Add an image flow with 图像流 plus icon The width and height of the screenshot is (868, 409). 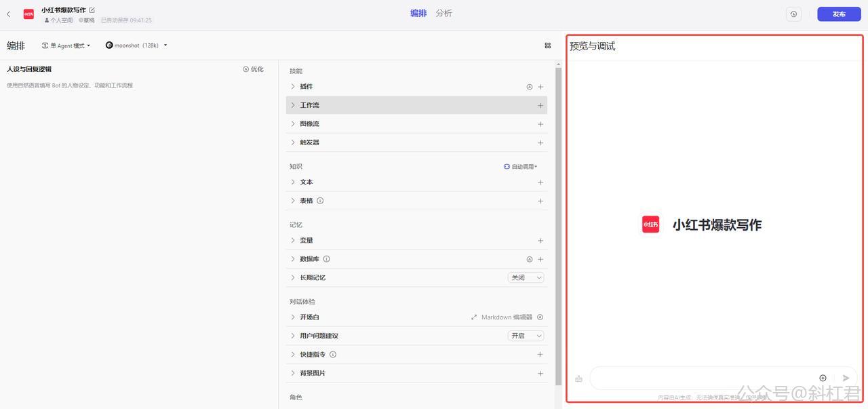(x=540, y=124)
